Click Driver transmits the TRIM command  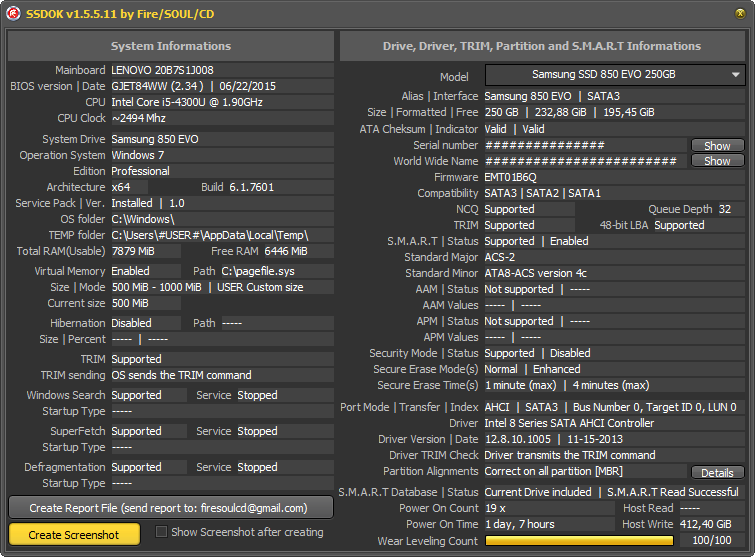click(570, 455)
